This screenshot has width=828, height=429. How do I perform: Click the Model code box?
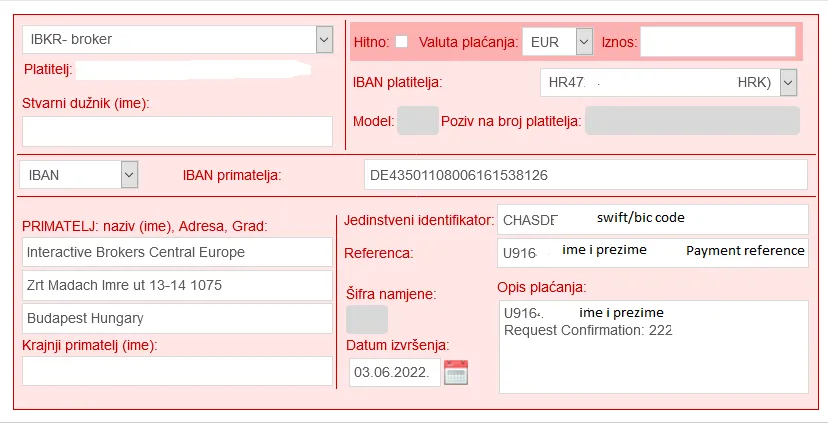[x=418, y=120]
